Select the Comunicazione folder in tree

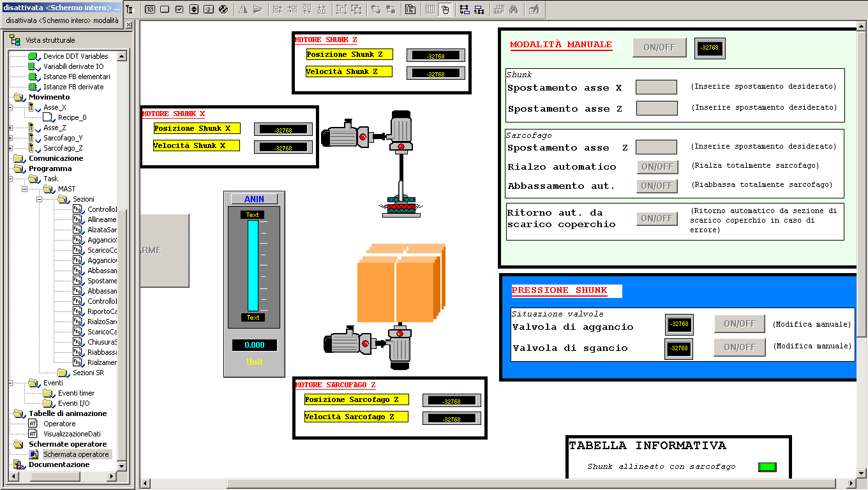[x=56, y=158]
